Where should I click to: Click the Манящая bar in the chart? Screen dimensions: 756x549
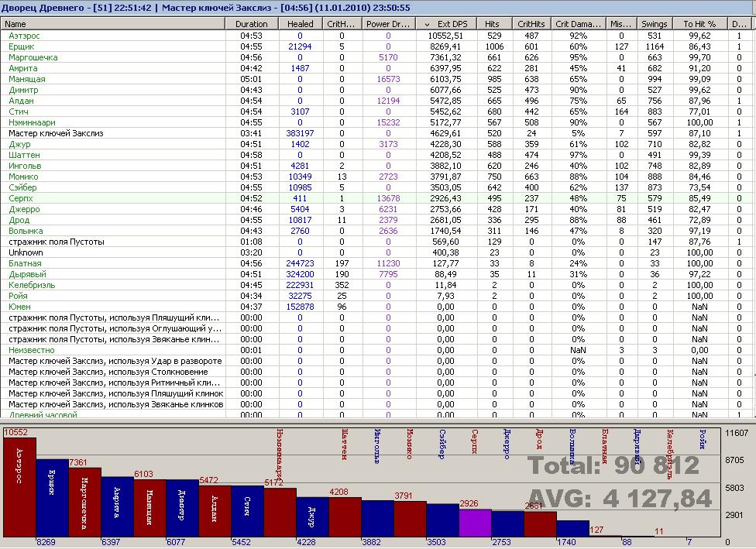(x=150, y=508)
